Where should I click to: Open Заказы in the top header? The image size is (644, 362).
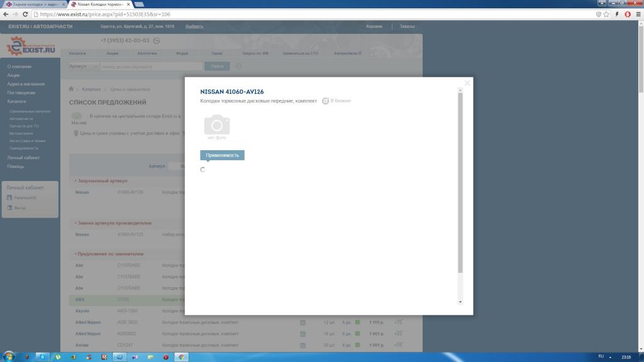click(407, 26)
